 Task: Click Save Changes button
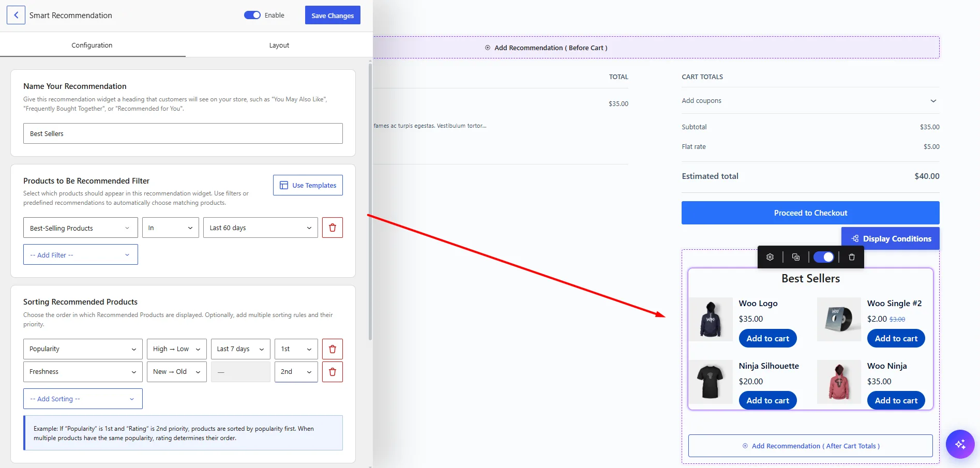point(333,16)
